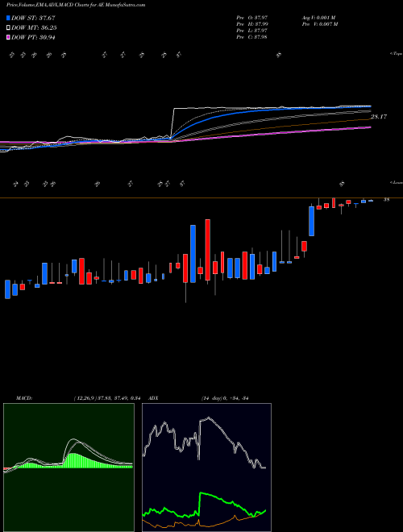The height and width of the screenshot is (532, 403).
Task: Click the tallest blue candlestick in mid-chart
Action: tap(193, 253)
